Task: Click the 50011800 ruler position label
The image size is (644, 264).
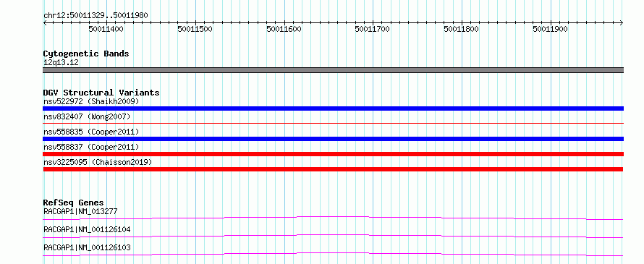Action: tap(461, 29)
